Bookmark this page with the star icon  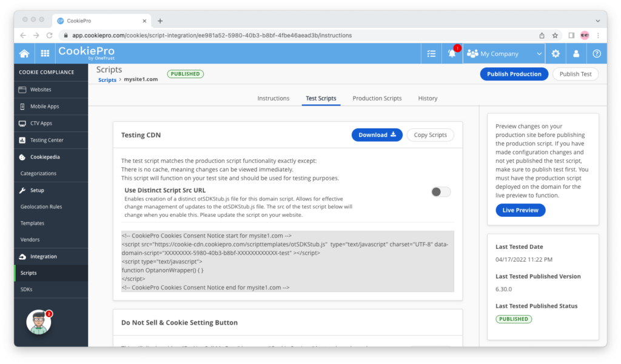click(x=555, y=35)
